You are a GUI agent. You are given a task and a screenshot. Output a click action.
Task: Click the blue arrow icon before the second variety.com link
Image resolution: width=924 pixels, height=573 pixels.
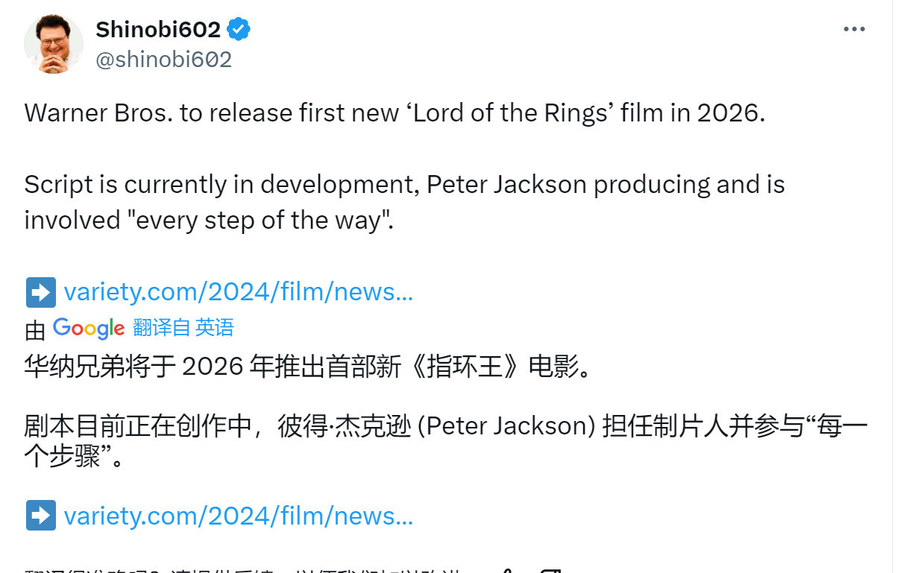40,516
